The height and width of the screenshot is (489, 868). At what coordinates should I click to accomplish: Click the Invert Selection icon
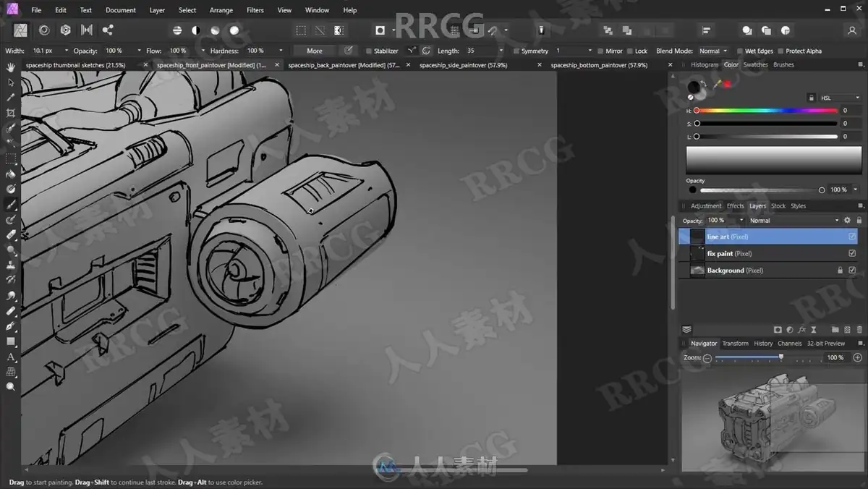[x=339, y=30]
